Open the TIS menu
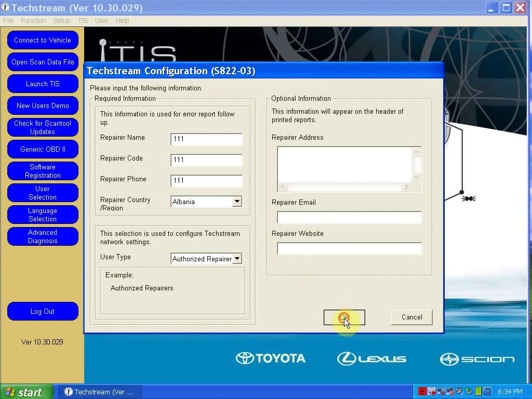The width and height of the screenshot is (532, 399). (83, 21)
